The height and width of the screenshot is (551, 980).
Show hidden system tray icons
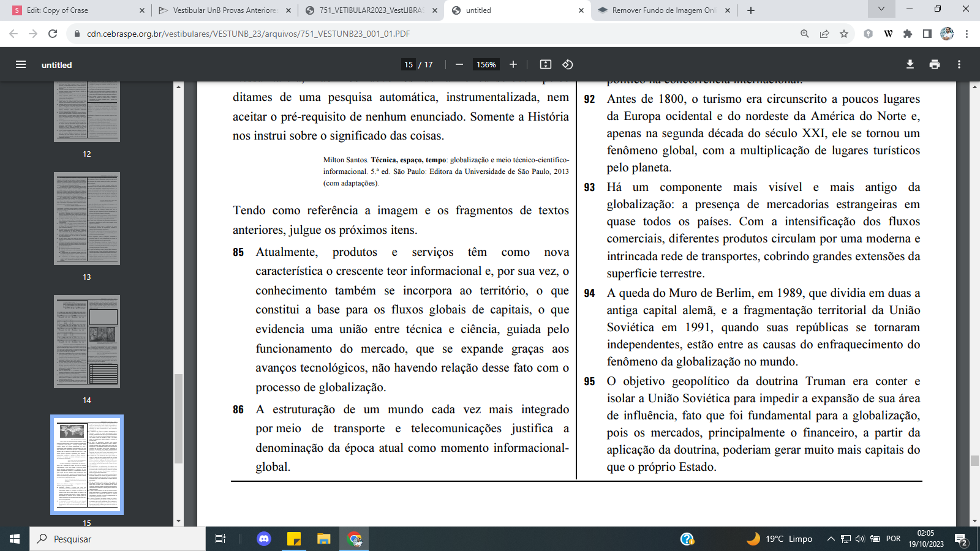point(831,539)
